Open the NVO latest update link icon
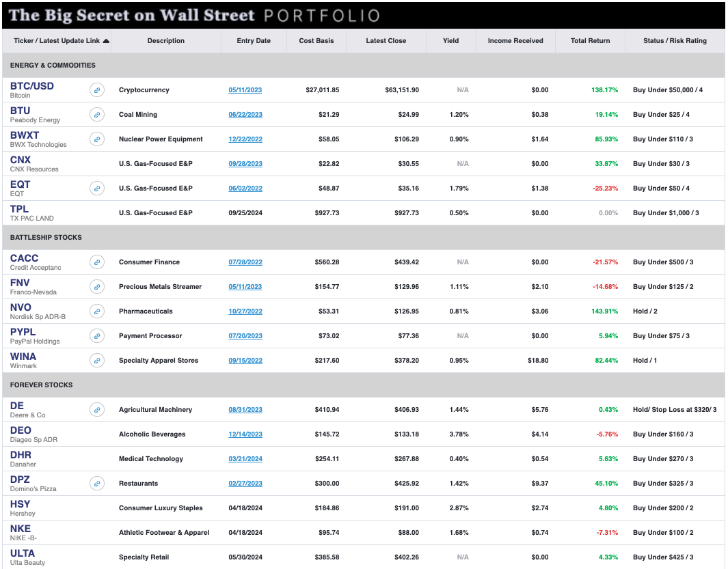This screenshot has width=728, height=569. [97, 311]
